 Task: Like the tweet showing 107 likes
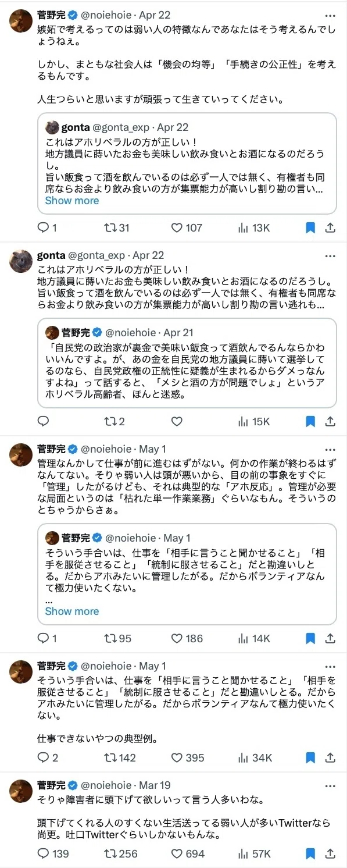pyautogui.click(x=177, y=227)
